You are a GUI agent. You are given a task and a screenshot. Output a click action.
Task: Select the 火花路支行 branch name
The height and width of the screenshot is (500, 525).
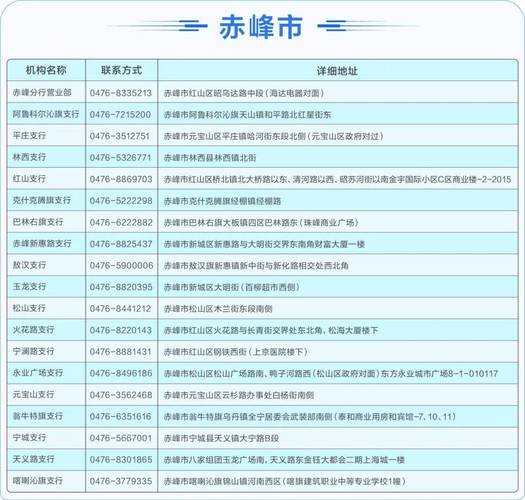[33, 330]
